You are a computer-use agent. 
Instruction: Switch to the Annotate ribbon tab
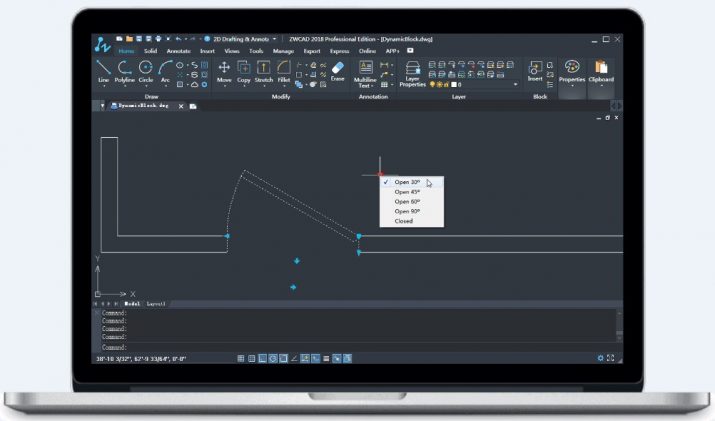(x=179, y=50)
